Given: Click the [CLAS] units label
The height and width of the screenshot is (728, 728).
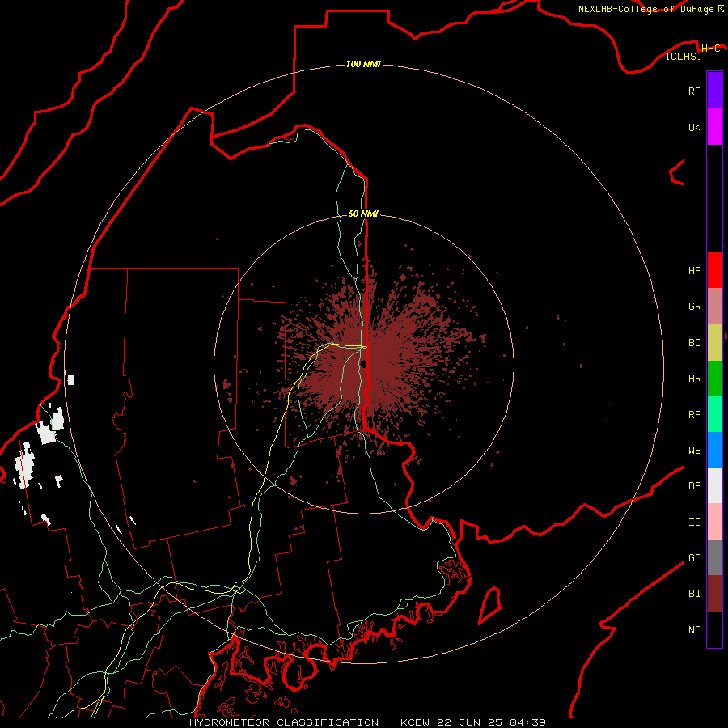Looking at the screenshot, I should 684,56.
